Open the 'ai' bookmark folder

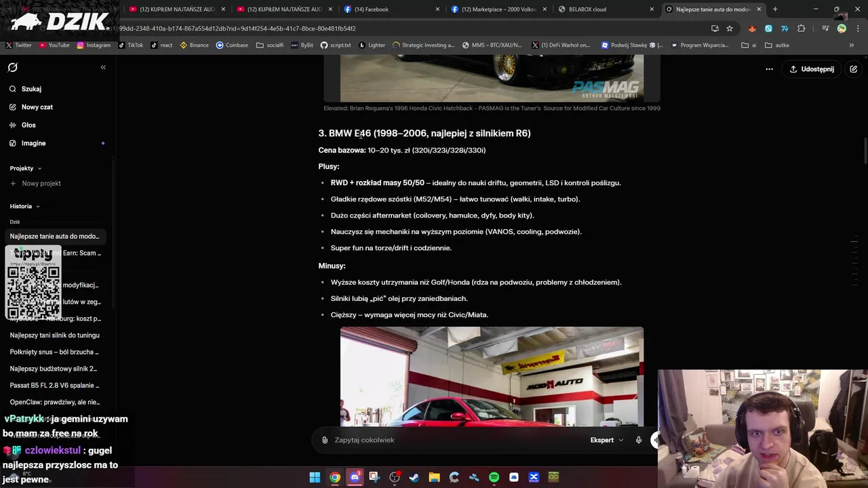tap(749, 45)
